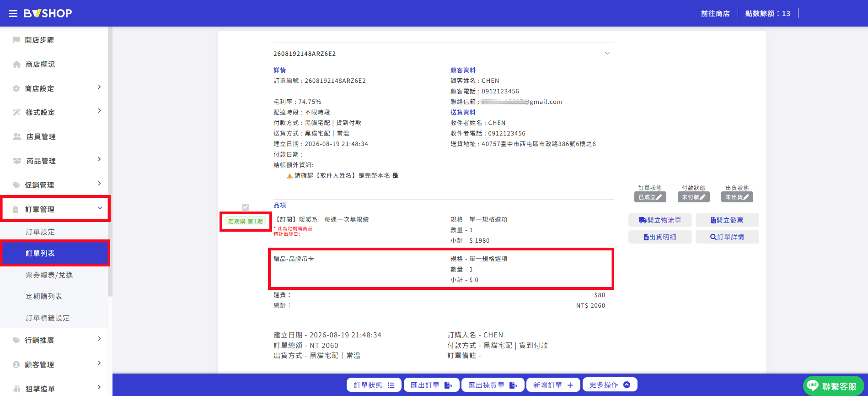
Task: Click the clipboard icon for 訂單管理
Action: click(x=16, y=209)
